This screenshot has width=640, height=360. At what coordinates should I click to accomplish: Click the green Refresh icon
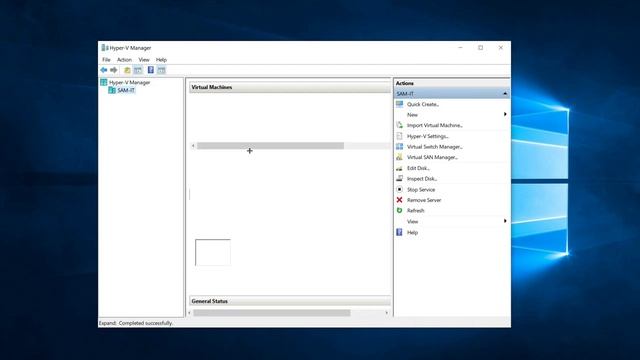(x=400, y=211)
